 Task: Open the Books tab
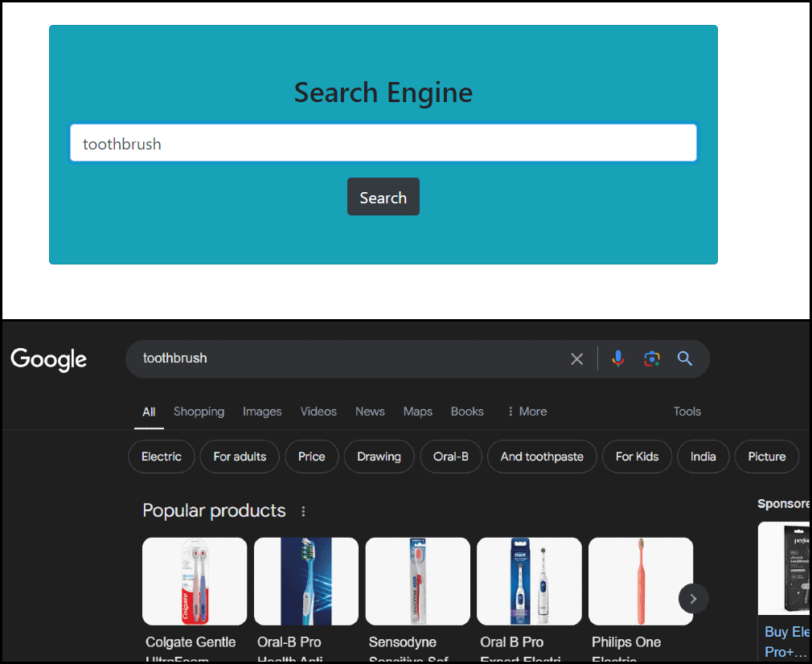coord(467,412)
